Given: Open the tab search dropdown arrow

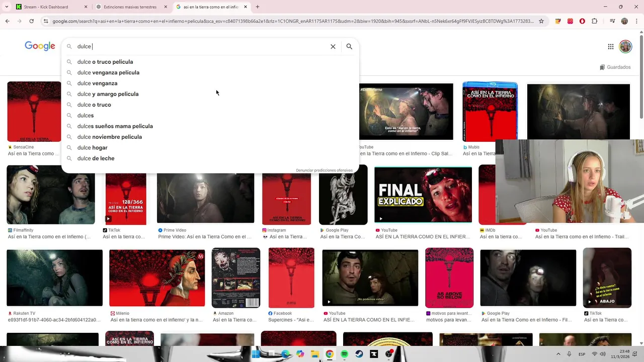Looking at the screenshot, I should point(7,7).
